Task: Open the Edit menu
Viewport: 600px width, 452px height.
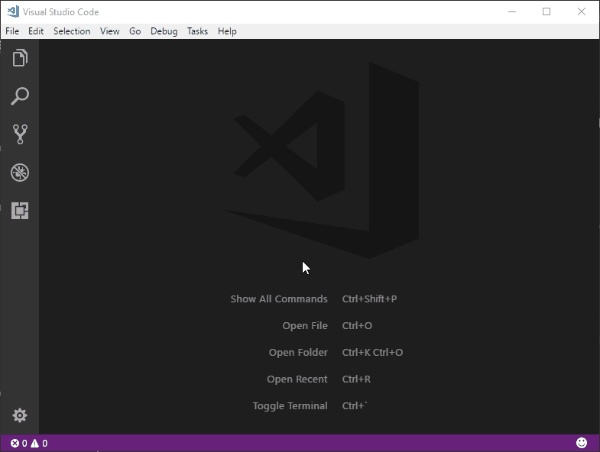Action: (x=36, y=31)
